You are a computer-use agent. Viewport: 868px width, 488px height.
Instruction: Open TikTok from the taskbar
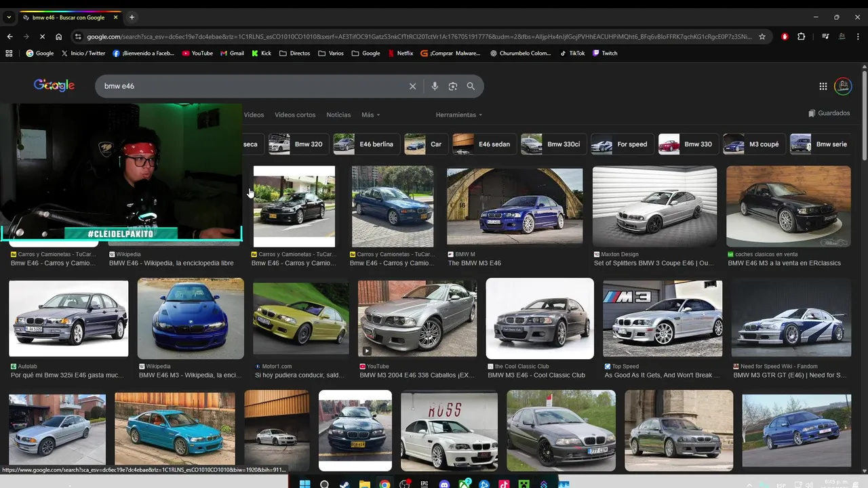504,484
